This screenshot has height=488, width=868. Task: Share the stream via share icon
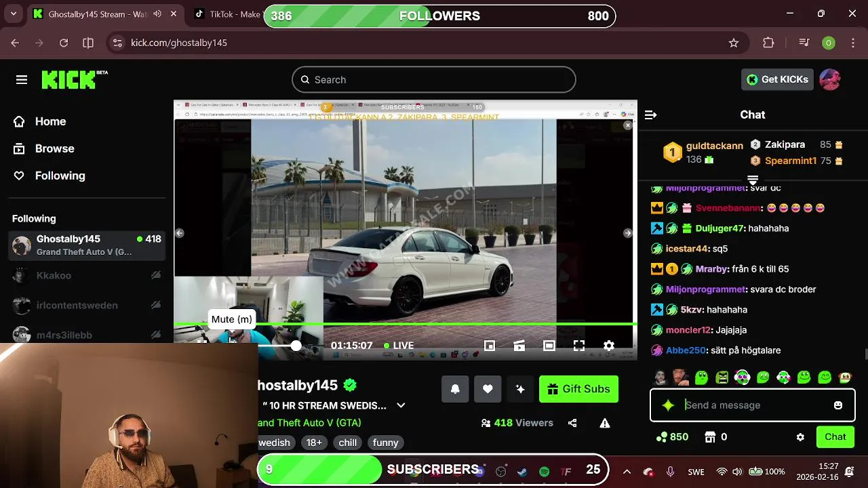click(x=572, y=423)
